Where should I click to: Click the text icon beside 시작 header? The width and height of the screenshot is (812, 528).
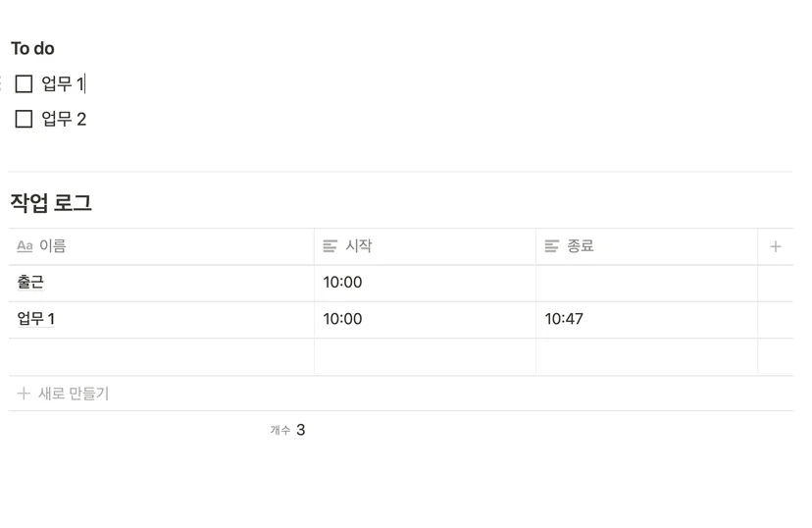tap(330, 245)
